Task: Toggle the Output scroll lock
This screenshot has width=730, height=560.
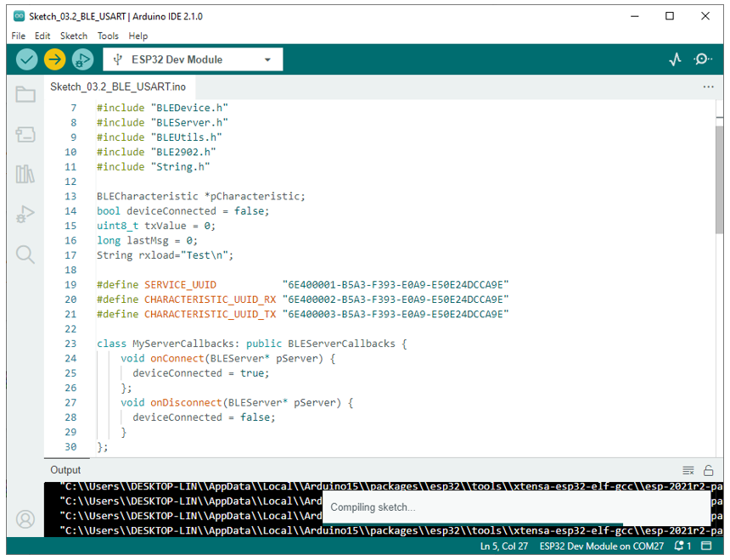Action: 708,471
